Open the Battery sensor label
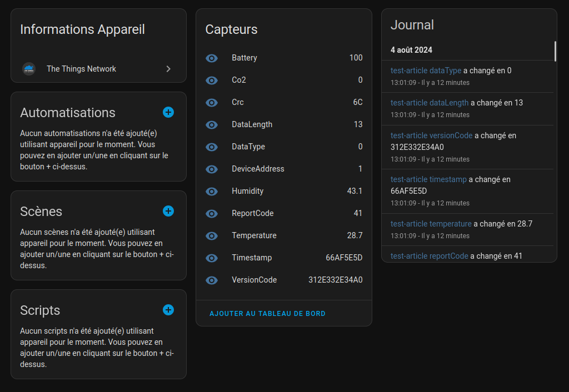 [244, 58]
